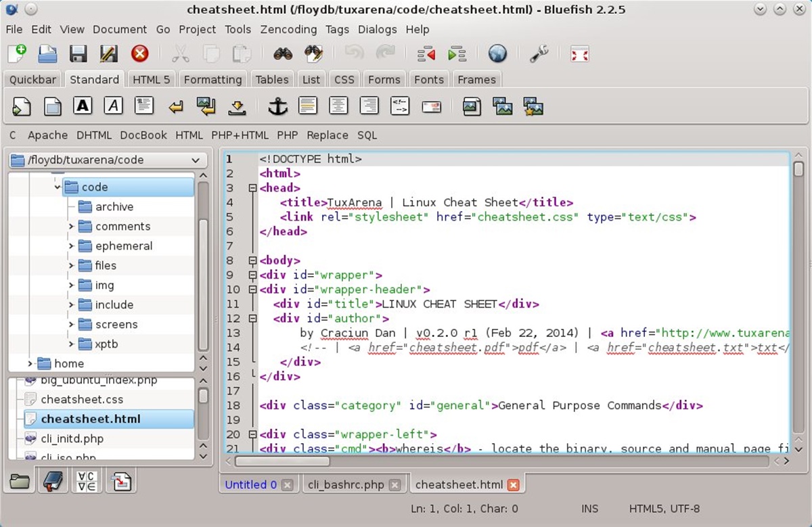This screenshot has height=527, width=812.
Task: Click the Indent toolbar icon
Action: click(457, 53)
